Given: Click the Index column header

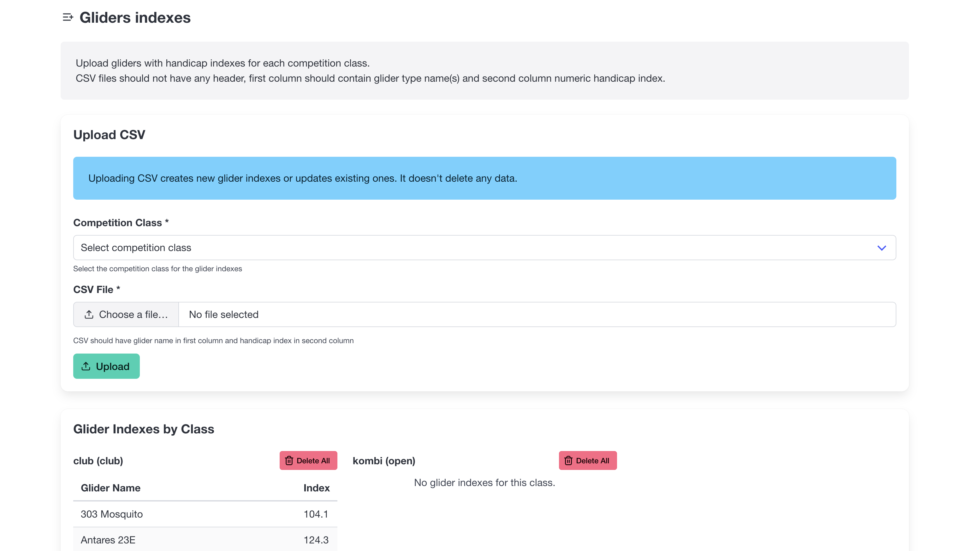Looking at the screenshot, I should click(x=316, y=488).
